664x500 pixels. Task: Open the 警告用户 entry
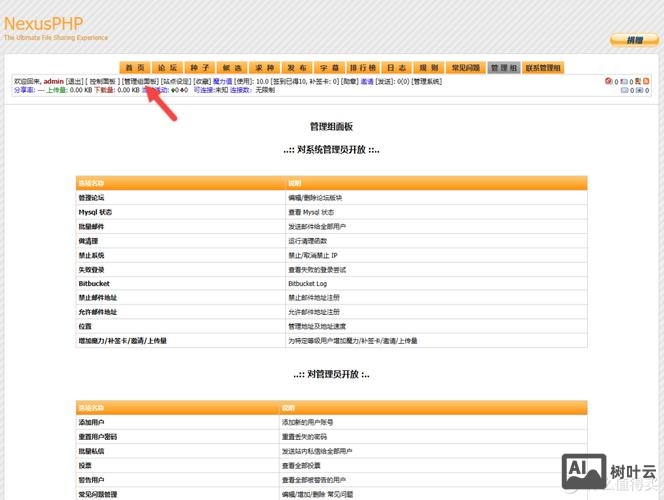(x=91, y=480)
